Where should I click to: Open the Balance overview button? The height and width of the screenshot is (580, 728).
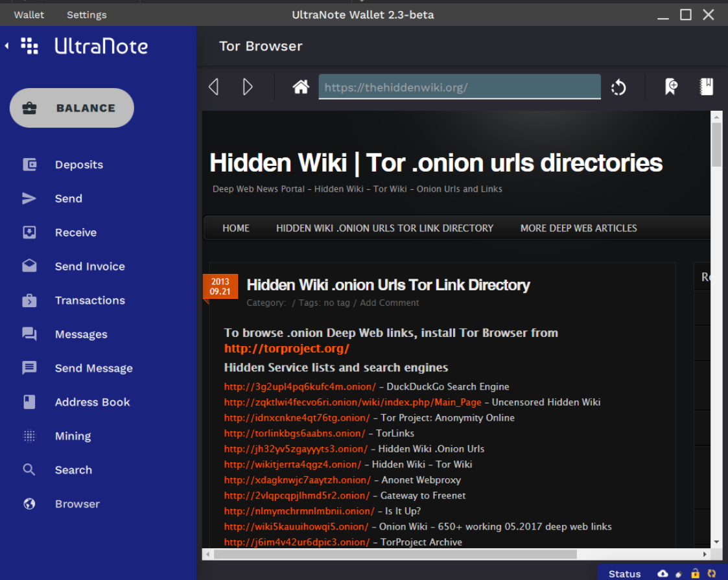(72, 108)
